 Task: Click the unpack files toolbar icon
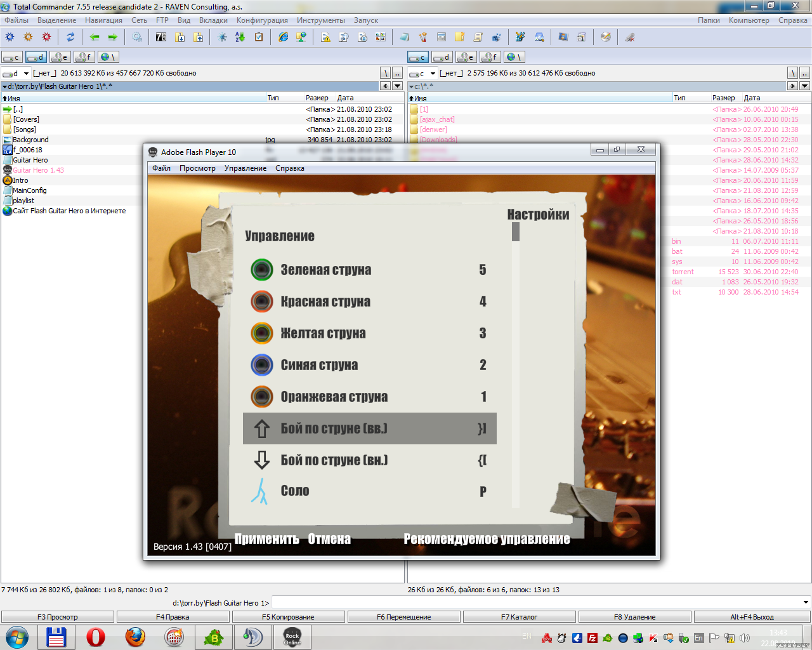[199, 37]
